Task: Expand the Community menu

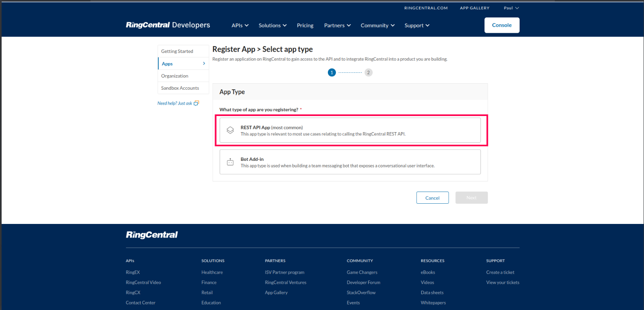Action: coord(378,25)
